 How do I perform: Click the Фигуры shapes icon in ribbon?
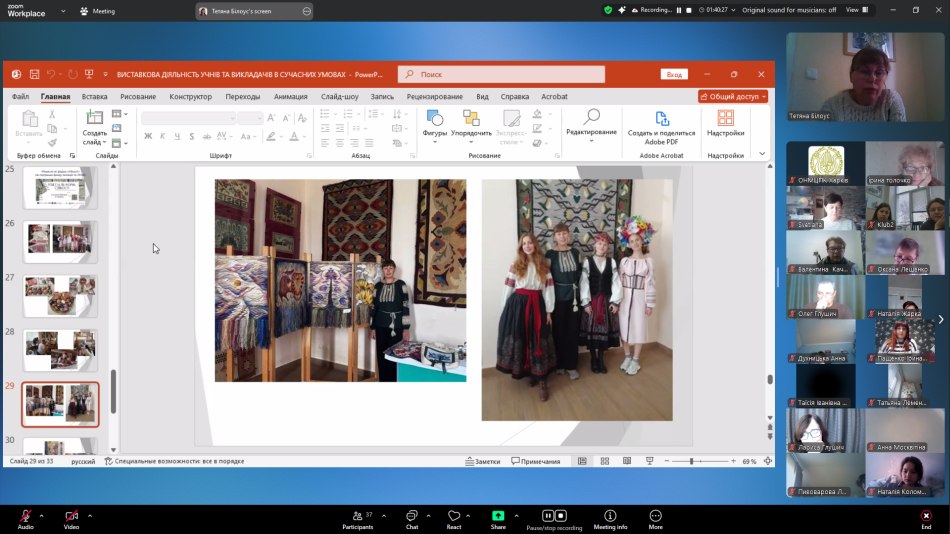tap(434, 119)
